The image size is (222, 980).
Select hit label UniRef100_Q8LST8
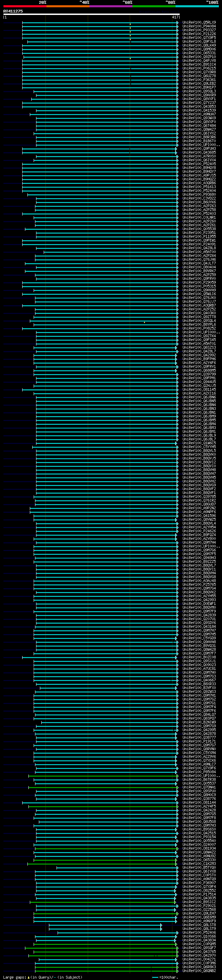pyautogui.click(x=199, y=925)
